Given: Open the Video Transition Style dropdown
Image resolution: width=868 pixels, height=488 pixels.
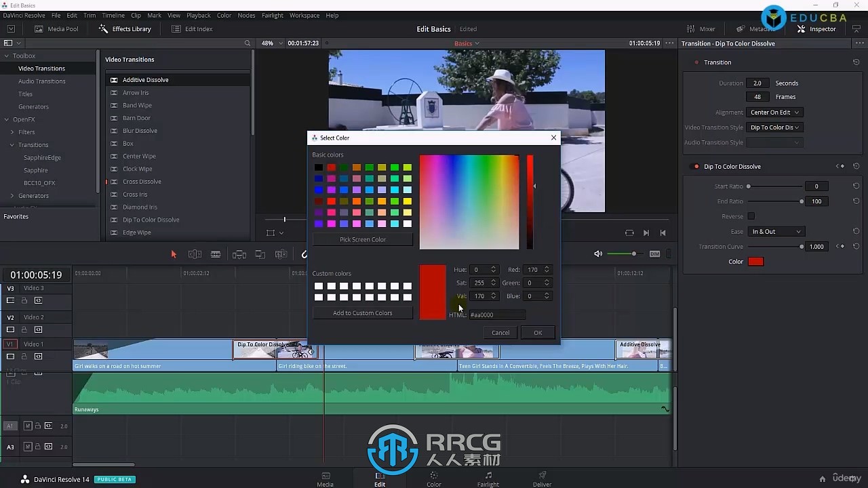Looking at the screenshot, I should 774,127.
